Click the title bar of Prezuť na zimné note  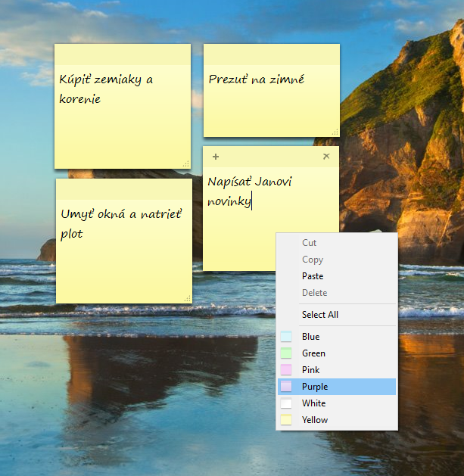coord(272,54)
